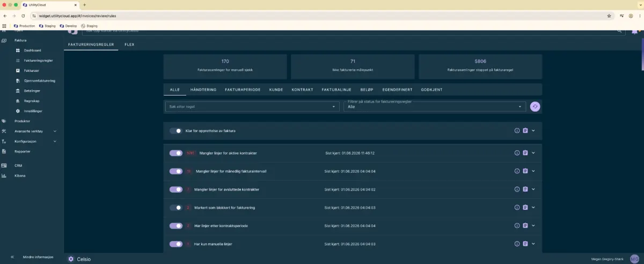644x264 pixels.
Task: Expand Markert som blokkert for fakturering row
Action: pos(533,208)
